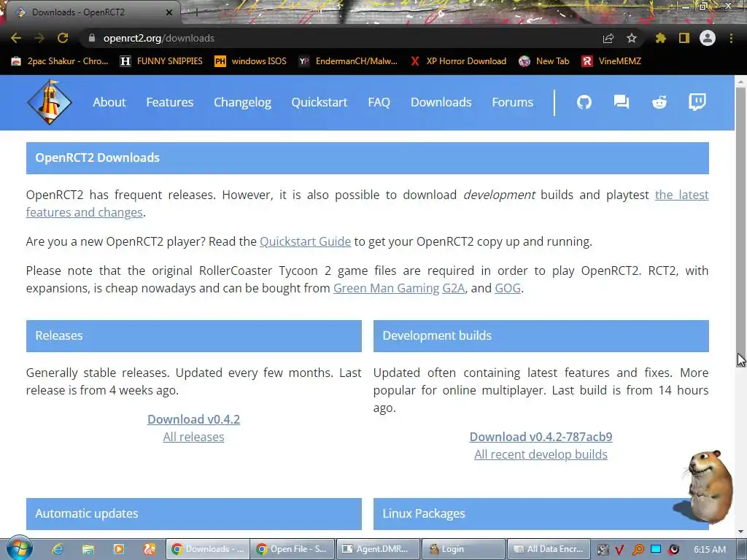Close the Downloads - OpenRCT2 tab
Image resolution: width=747 pixels, height=560 pixels.
[x=169, y=12]
